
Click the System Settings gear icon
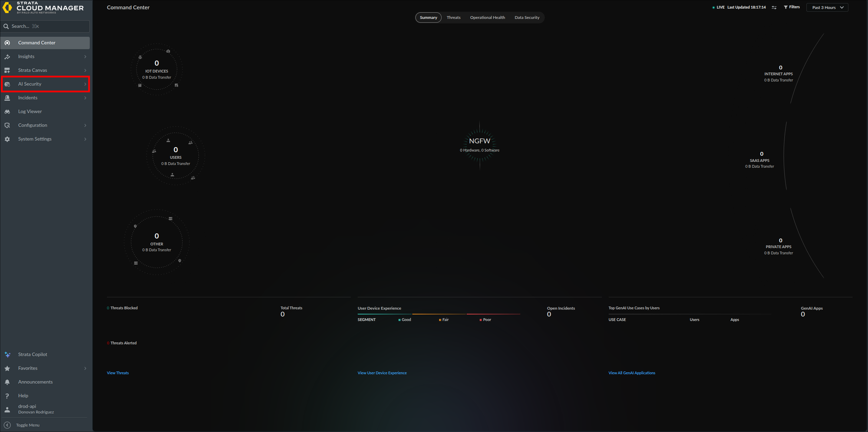click(x=7, y=139)
